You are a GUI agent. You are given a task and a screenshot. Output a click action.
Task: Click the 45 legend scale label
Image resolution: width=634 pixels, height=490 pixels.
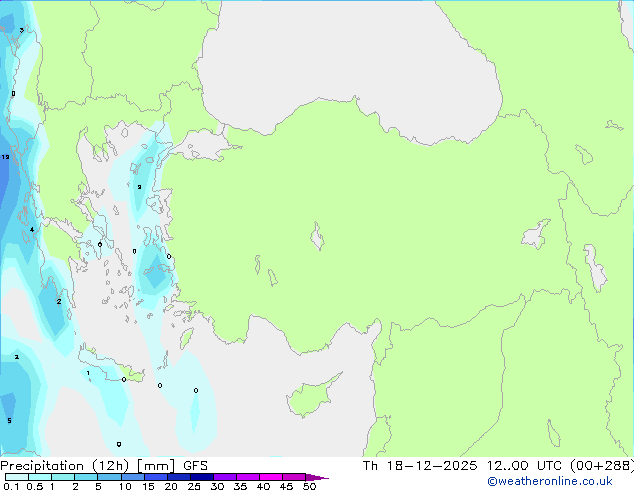286,486
